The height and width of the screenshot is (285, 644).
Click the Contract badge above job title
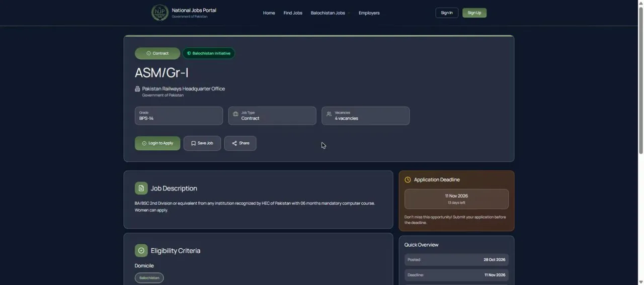click(157, 53)
